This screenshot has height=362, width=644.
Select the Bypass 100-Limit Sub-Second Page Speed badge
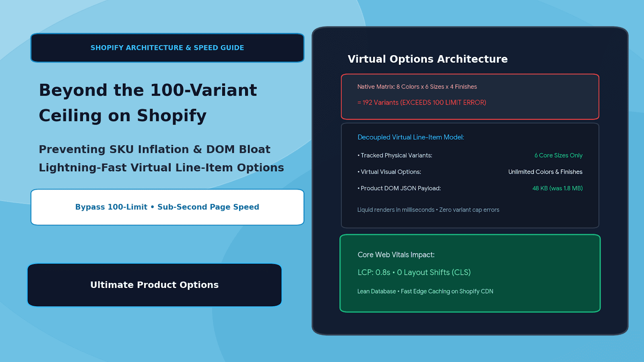pos(167,207)
